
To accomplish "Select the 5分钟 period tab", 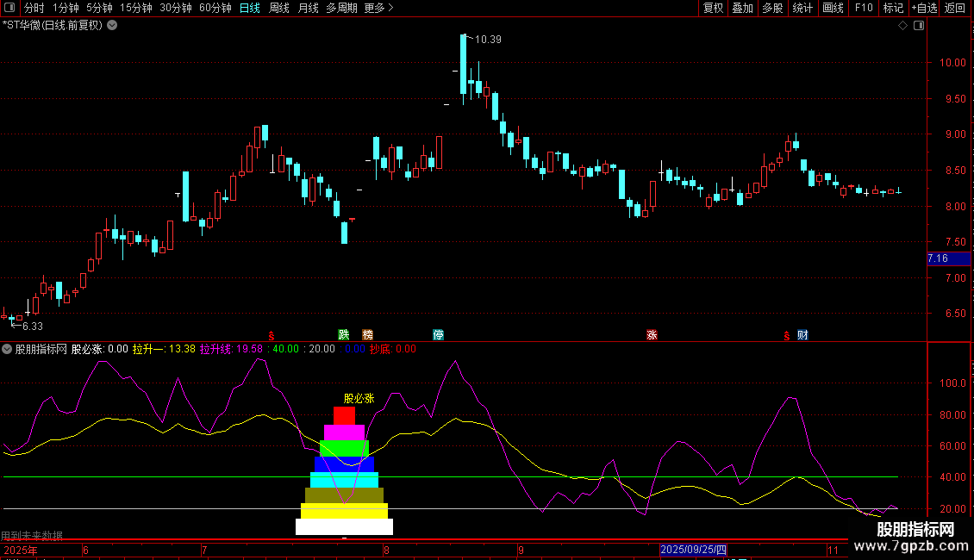I will pyautogui.click(x=100, y=9).
